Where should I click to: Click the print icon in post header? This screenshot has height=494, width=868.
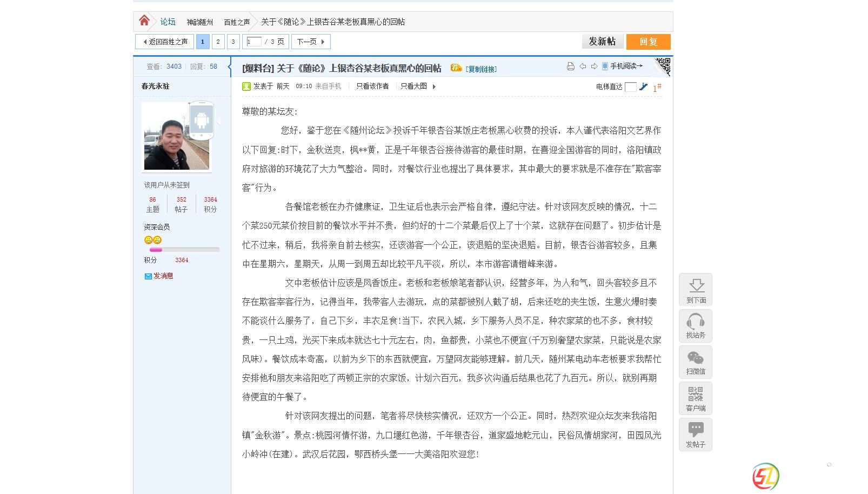click(570, 66)
